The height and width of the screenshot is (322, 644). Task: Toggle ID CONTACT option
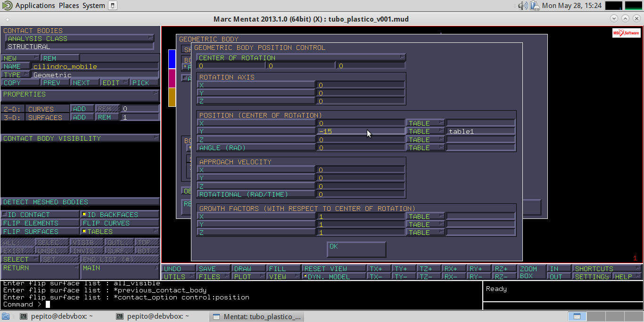(x=41, y=215)
